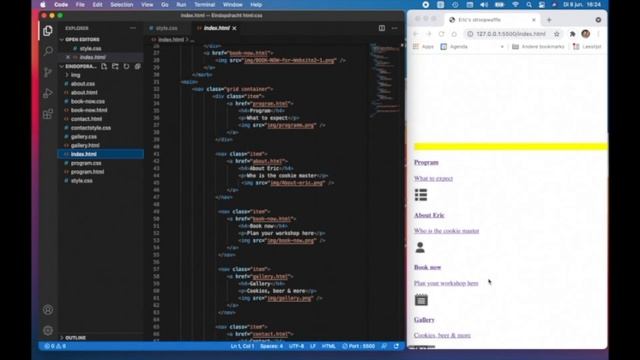Click 'Plan your workshop here' link
Screen dimensions: 640x360
(x=446, y=283)
